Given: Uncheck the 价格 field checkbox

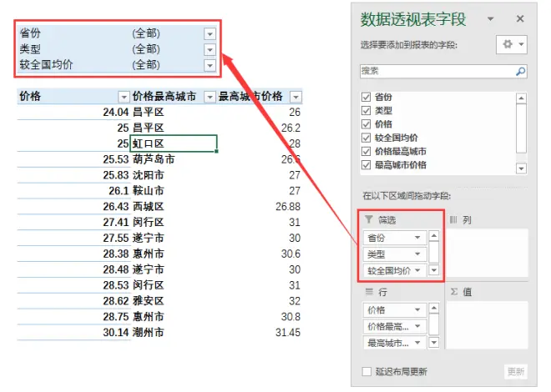Looking at the screenshot, I should 366,124.
